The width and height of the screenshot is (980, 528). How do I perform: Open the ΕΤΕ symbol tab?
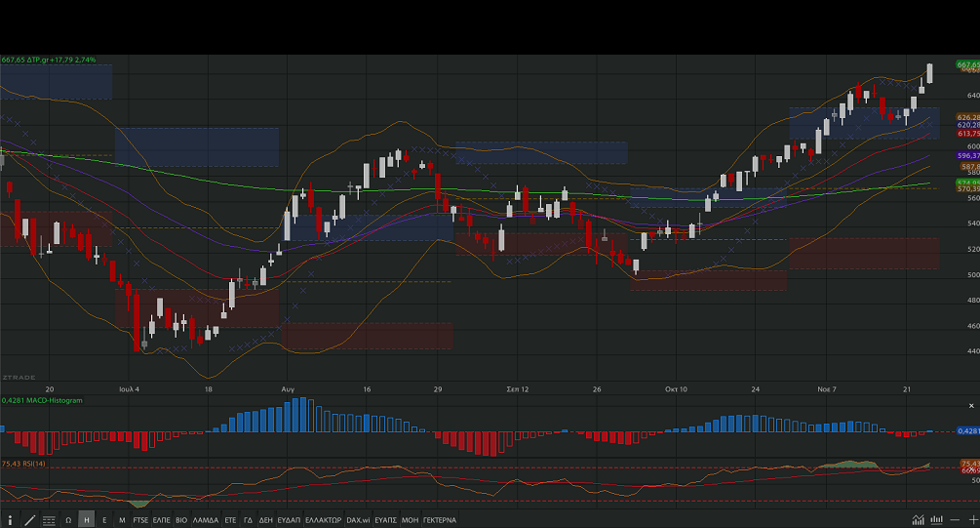coord(230,520)
